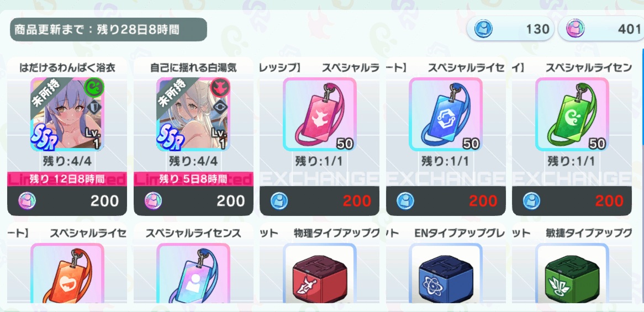
Task: Select the green Special License lanyard item
Action: tap(572, 114)
